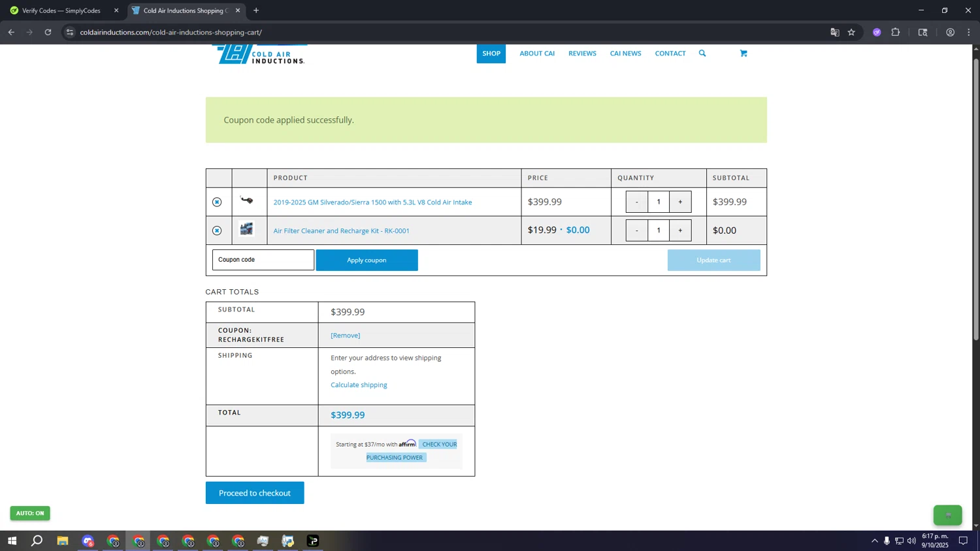Click the 'Enter your address to view shipping options.' text

click(386, 365)
